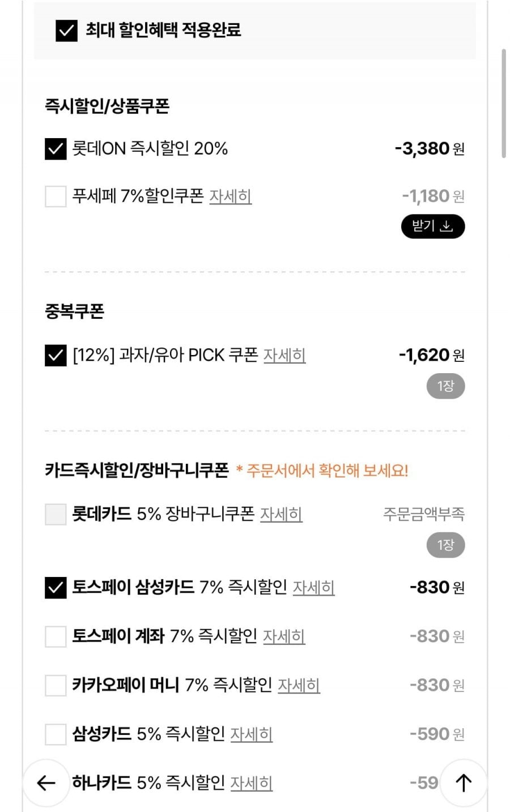This screenshot has height=812, width=510.
Task: Uncheck 토스페이 삼성카드 7% 즉시할인
Action: [x=56, y=588]
